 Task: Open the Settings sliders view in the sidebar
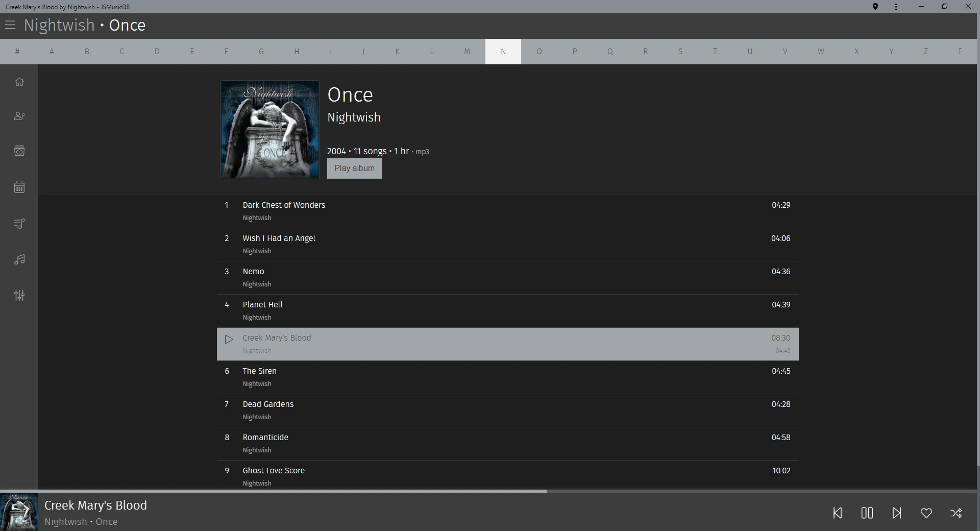pos(19,296)
